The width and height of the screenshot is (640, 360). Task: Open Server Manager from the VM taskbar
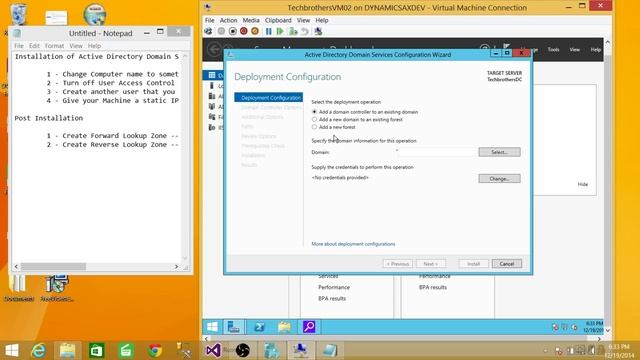[234, 327]
